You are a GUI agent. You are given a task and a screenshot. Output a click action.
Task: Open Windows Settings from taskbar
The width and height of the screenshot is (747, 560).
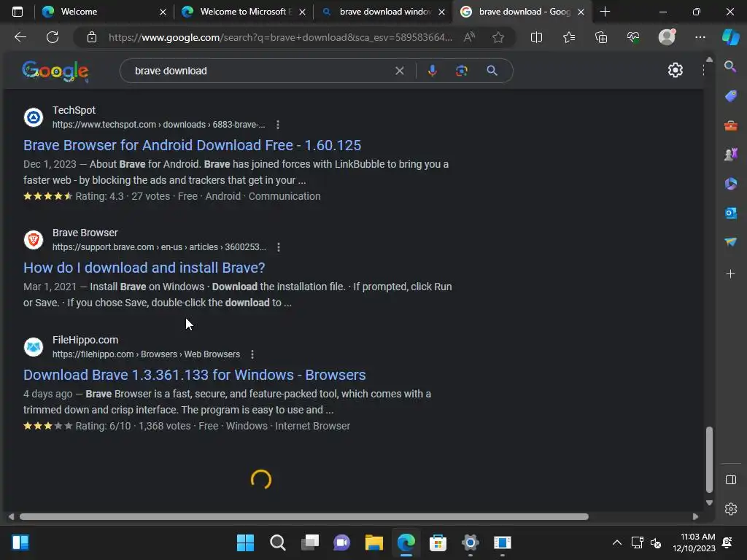(470, 542)
